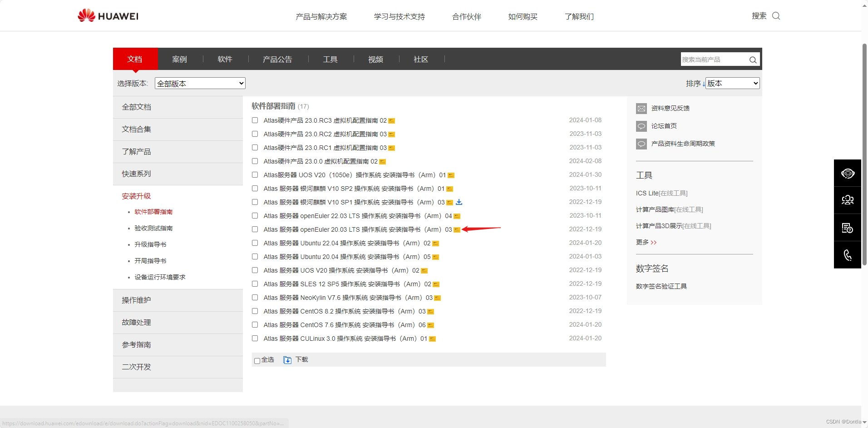Viewport: 868px width, 428px height.
Task: Expand the 全部文档 sidebar section
Action: 178,107
